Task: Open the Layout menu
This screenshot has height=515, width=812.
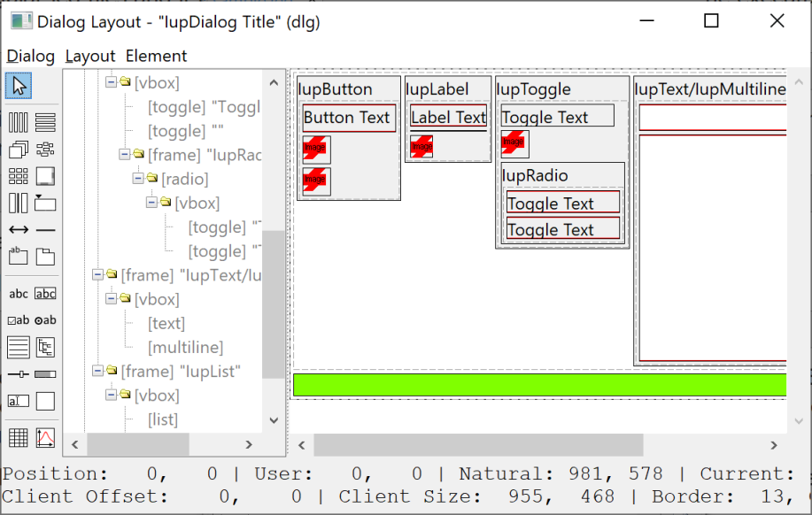Action: click(x=90, y=56)
